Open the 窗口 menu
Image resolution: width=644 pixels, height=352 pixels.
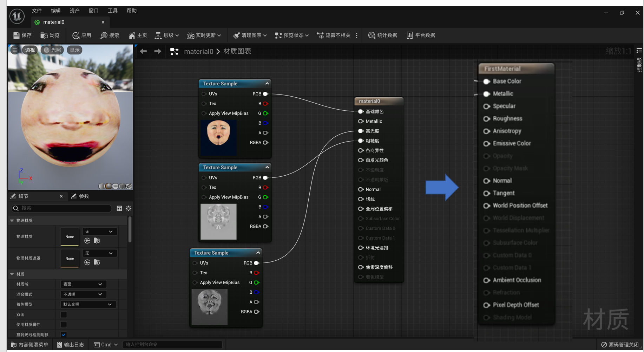point(94,11)
